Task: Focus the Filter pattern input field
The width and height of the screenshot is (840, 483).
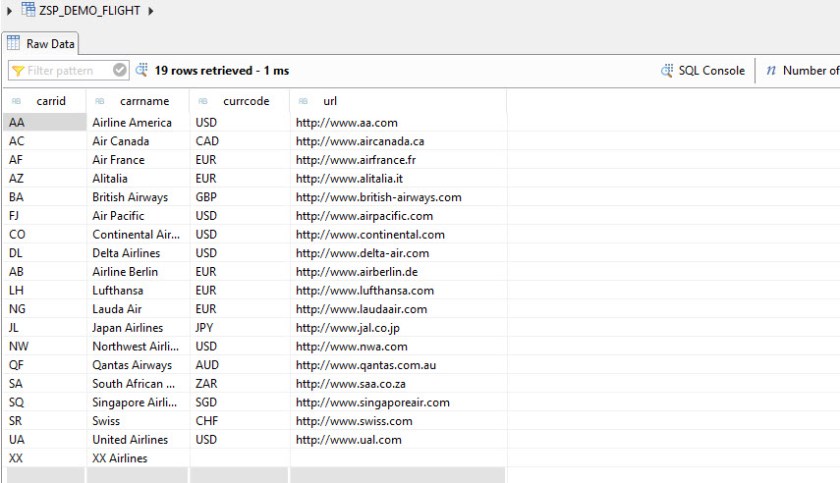Action: [x=69, y=70]
